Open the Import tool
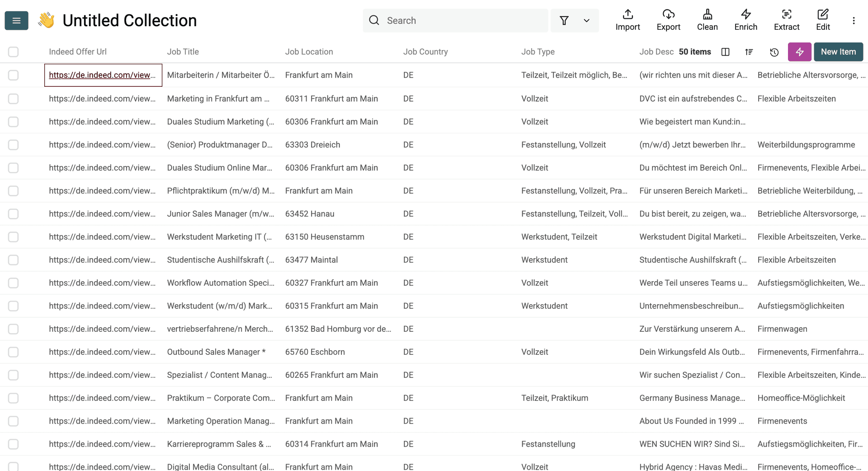Image resolution: width=868 pixels, height=471 pixels. (x=627, y=20)
